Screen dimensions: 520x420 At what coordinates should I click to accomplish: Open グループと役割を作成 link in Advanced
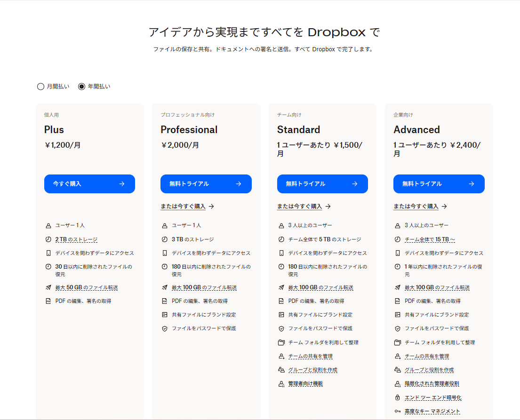429,370
